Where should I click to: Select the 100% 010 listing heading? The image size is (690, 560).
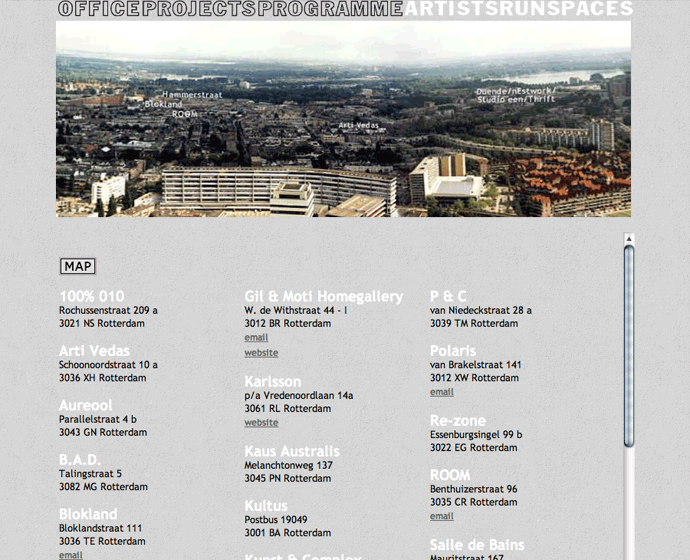92,296
